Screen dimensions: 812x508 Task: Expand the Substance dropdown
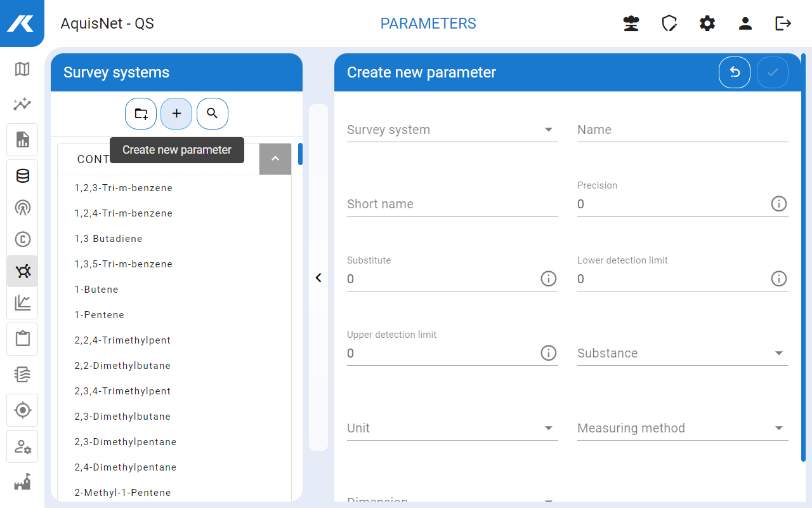682,354
